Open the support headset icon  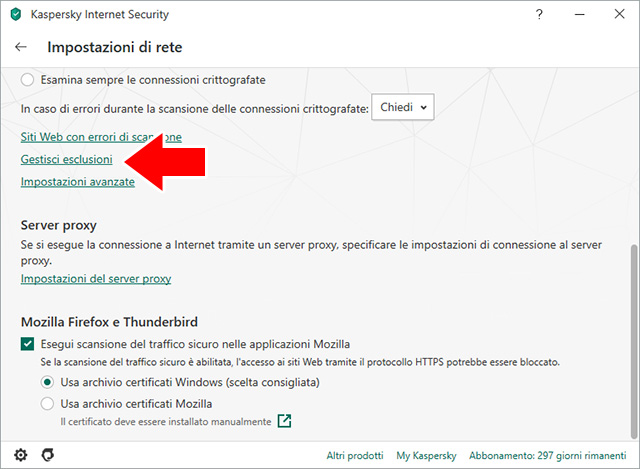pos(46,455)
